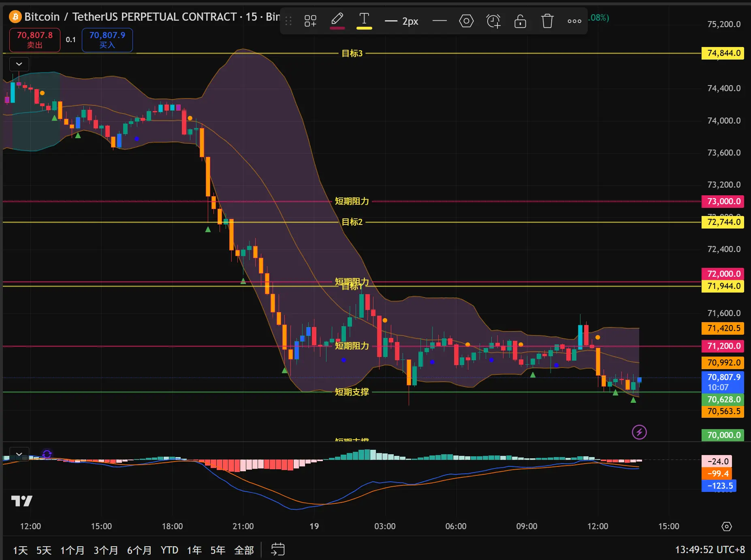
Task: Click the 0.1 spread value
Action: pyautogui.click(x=71, y=40)
